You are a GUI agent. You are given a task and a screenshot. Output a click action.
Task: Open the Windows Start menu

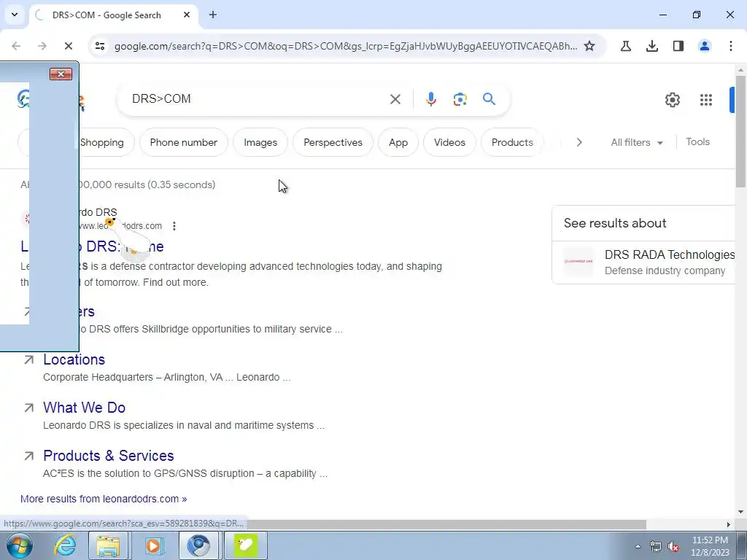20,545
